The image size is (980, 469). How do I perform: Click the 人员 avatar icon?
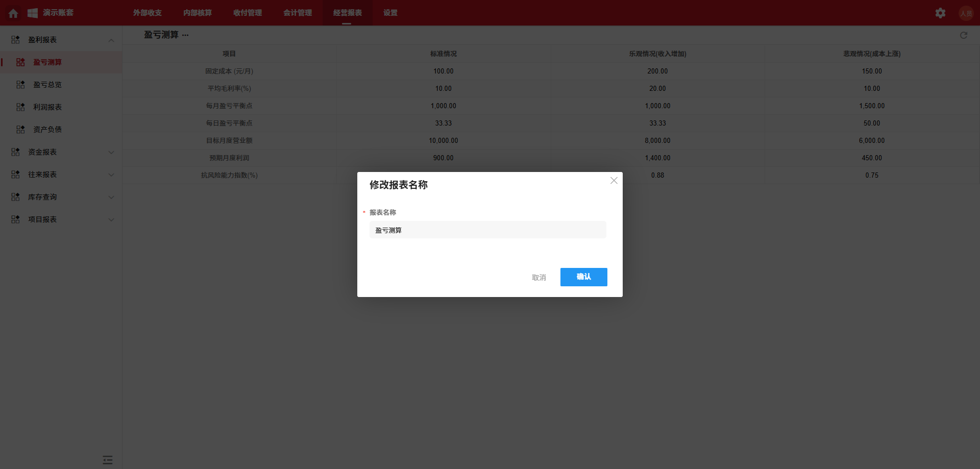[966, 13]
